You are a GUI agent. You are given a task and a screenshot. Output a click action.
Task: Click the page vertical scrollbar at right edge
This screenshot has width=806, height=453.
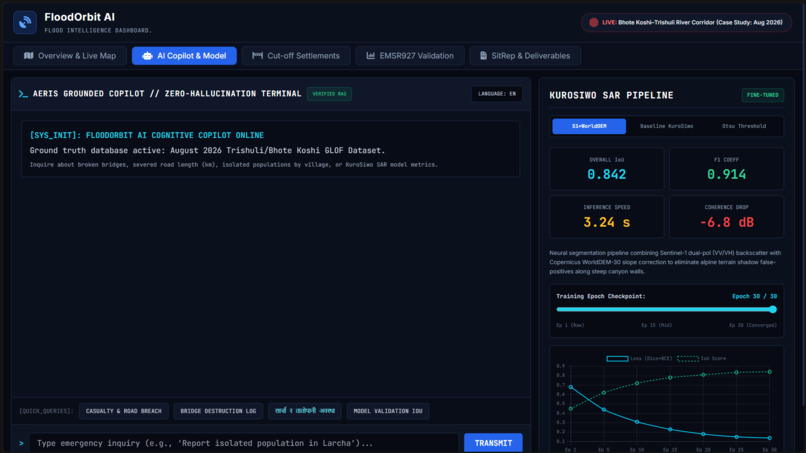803,206
